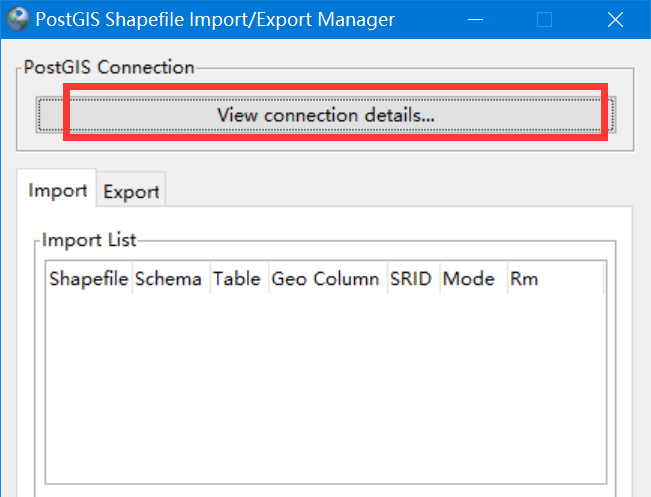Viewport: 651px width, 497px height.
Task: Click the Import List group label
Action: pos(89,240)
